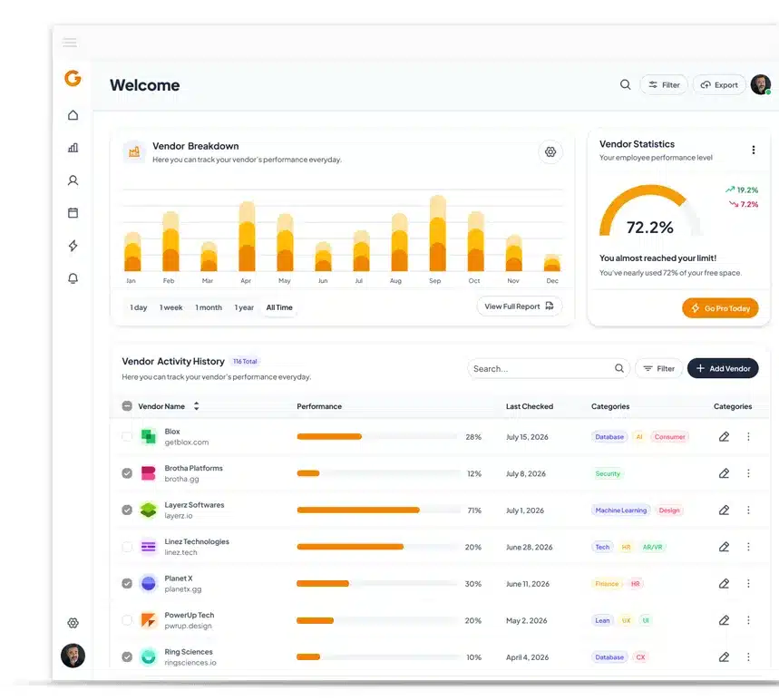Image resolution: width=779 pixels, height=700 pixels.
Task: Go to Home in sidebar
Action: click(73, 115)
